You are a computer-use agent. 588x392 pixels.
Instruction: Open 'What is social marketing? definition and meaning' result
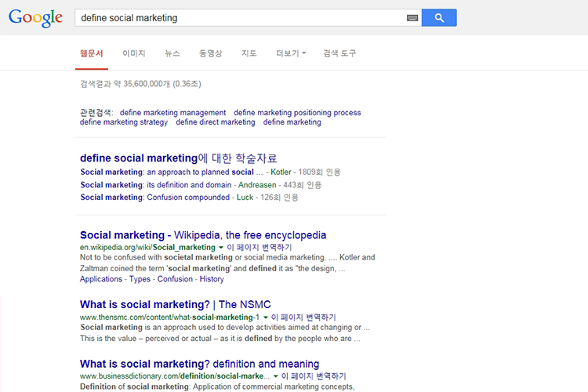point(199,364)
